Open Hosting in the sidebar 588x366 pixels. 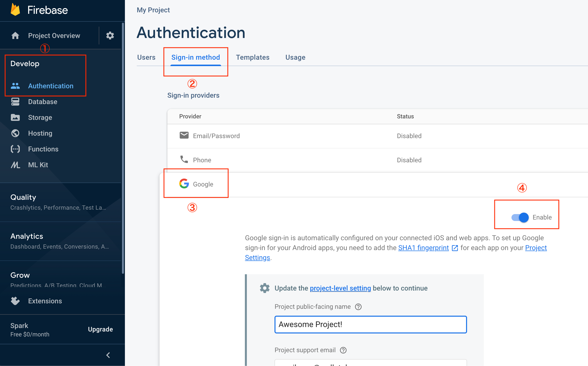[x=40, y=133]
